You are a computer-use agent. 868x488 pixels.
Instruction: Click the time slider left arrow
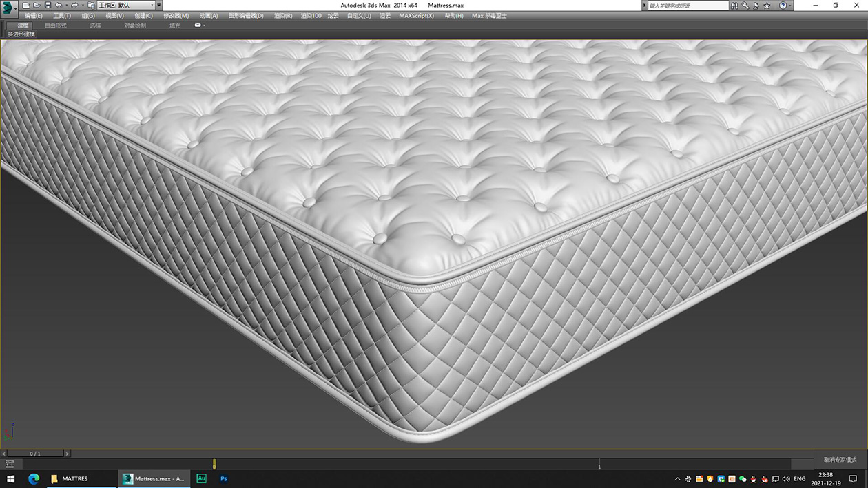(4, 454)
